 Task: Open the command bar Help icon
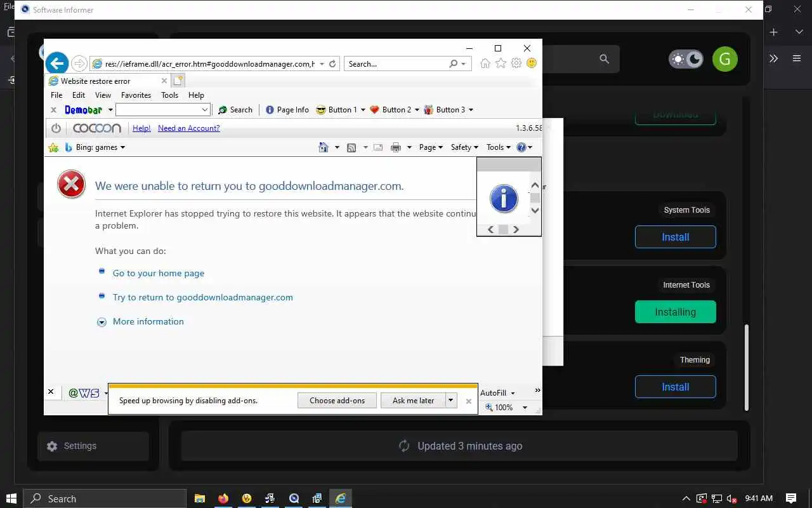pos(521,147)
